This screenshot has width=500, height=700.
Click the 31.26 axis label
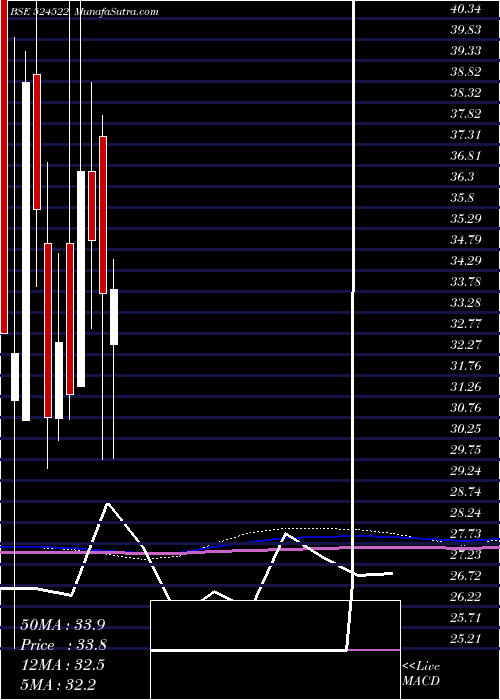click(466, 387)
